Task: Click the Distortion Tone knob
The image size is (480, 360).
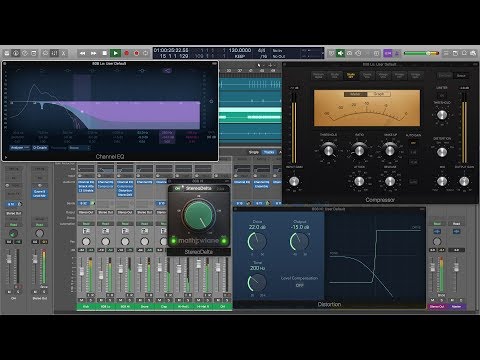Action: (257, 283)
